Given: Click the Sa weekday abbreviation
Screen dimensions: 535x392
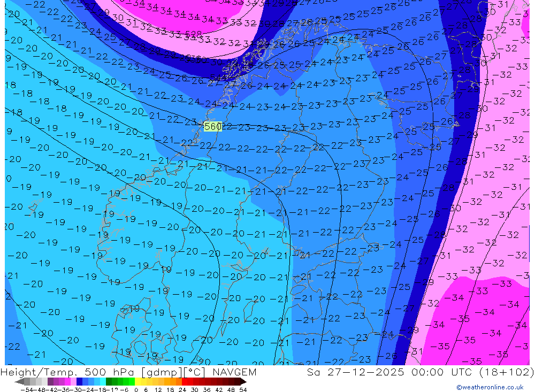Looking at the screenshot, I should (x=313, y=372).
